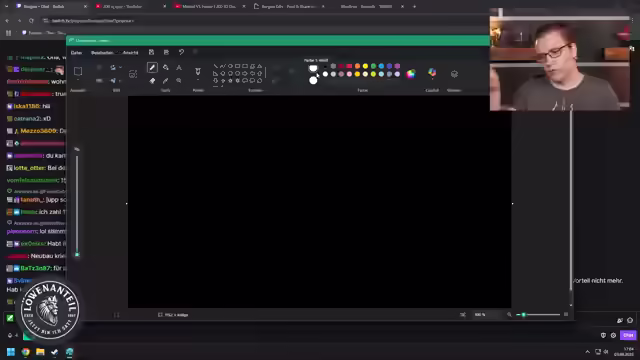Click the zoom-out magnifier in status bar

(509, 315)
